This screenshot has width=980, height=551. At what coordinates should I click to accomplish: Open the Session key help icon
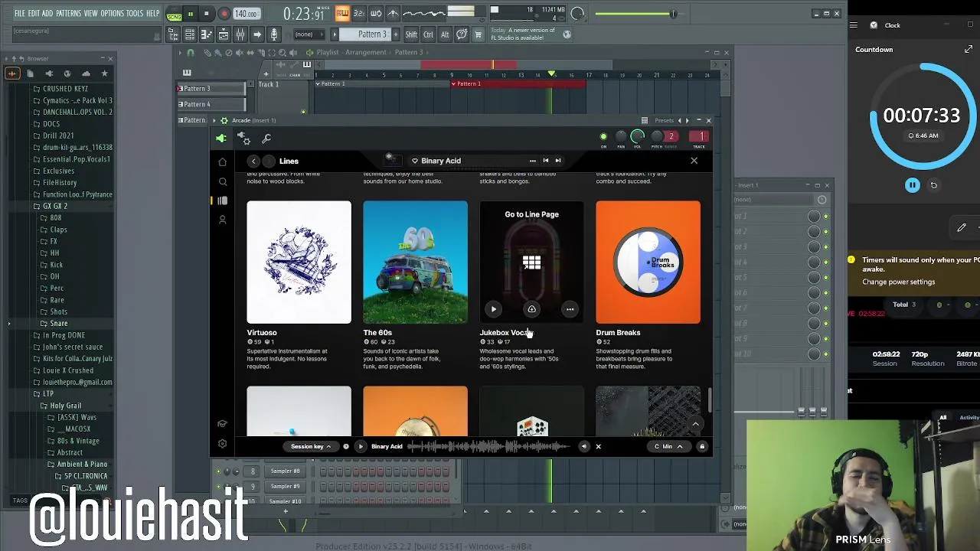click(x=346, y=446)
